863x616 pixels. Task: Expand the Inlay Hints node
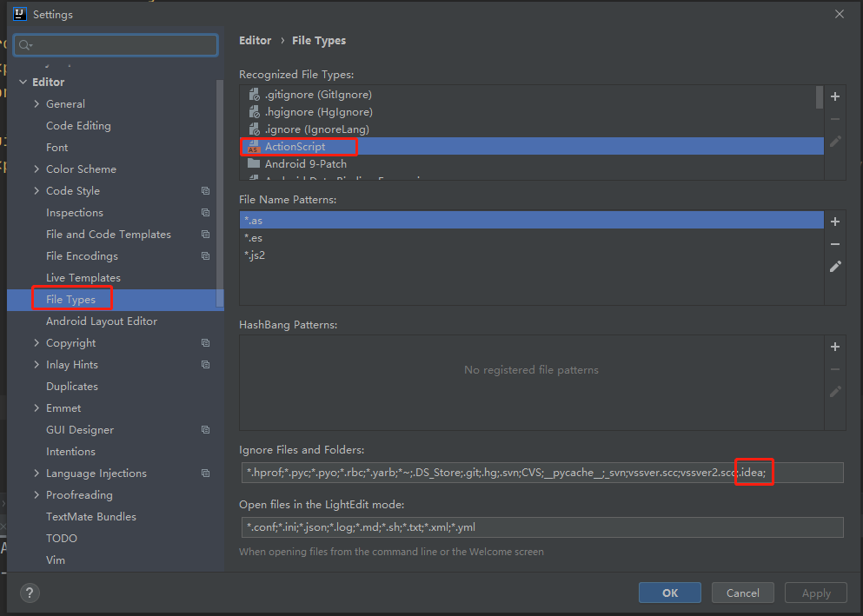point(37,365)
